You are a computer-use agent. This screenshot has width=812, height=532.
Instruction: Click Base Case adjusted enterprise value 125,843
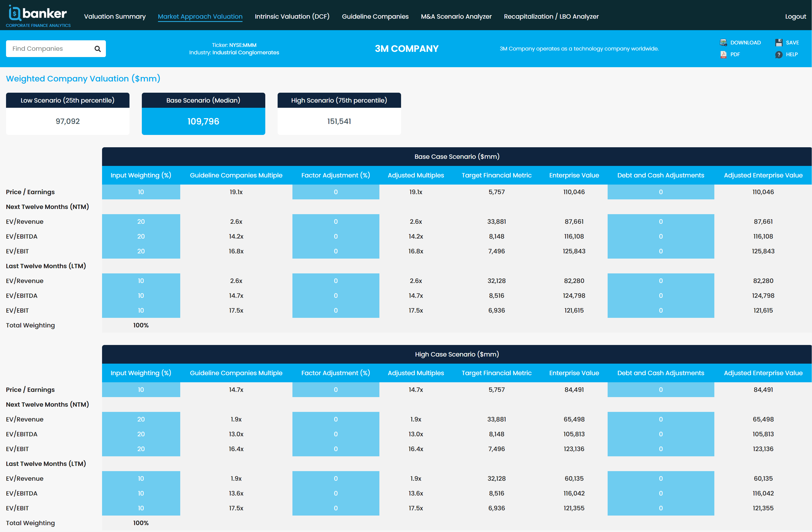click(x=763, y=251)
